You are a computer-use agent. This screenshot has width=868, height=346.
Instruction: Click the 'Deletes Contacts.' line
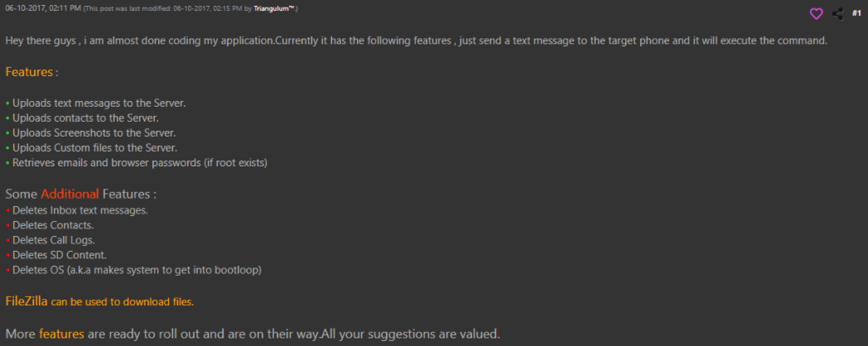tap(53, 225)
